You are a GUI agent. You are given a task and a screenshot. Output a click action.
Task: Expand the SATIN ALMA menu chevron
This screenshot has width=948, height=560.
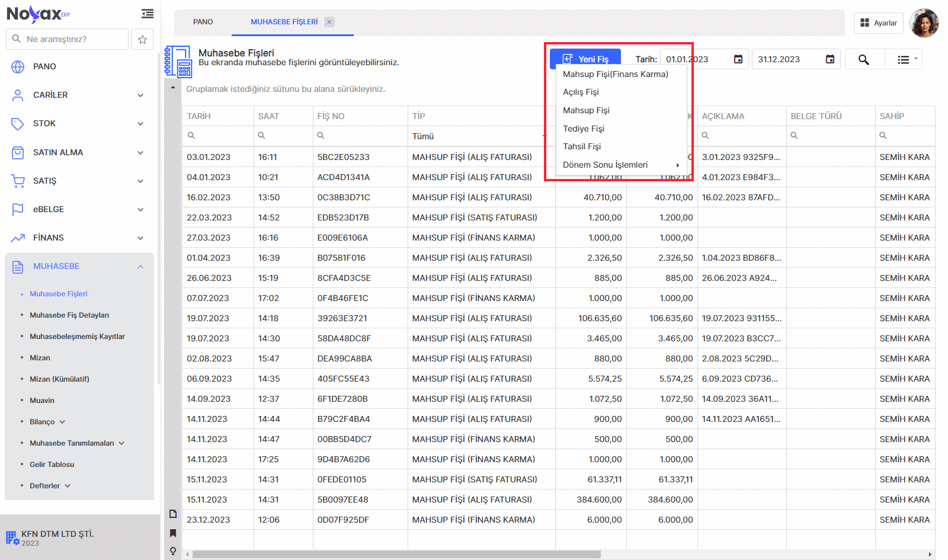tap(140, 152)
